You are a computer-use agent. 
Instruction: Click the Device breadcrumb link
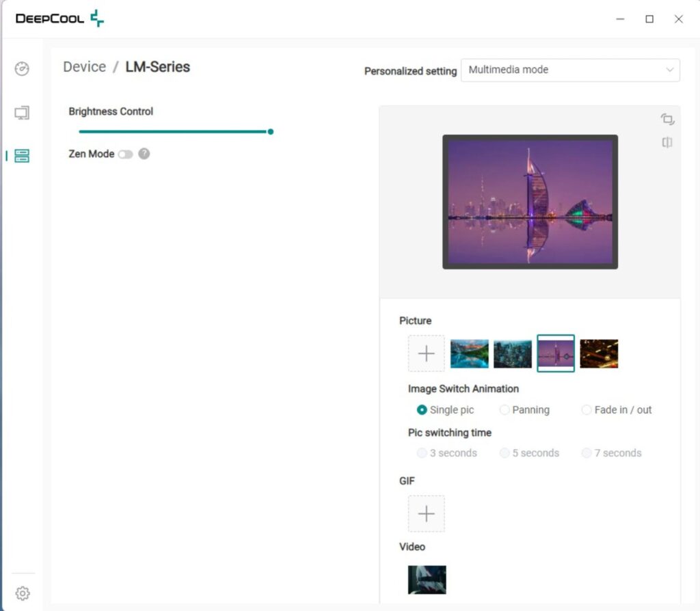tap(84, 66)
